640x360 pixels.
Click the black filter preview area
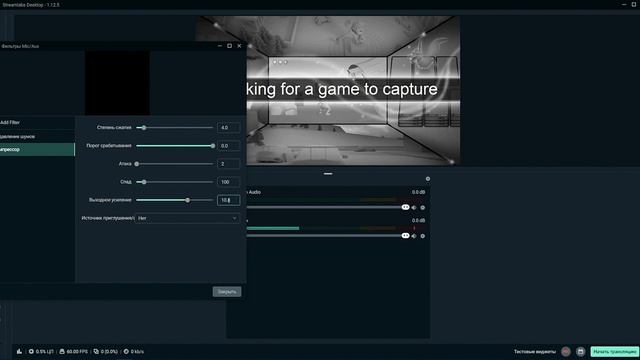coord(117,83)
